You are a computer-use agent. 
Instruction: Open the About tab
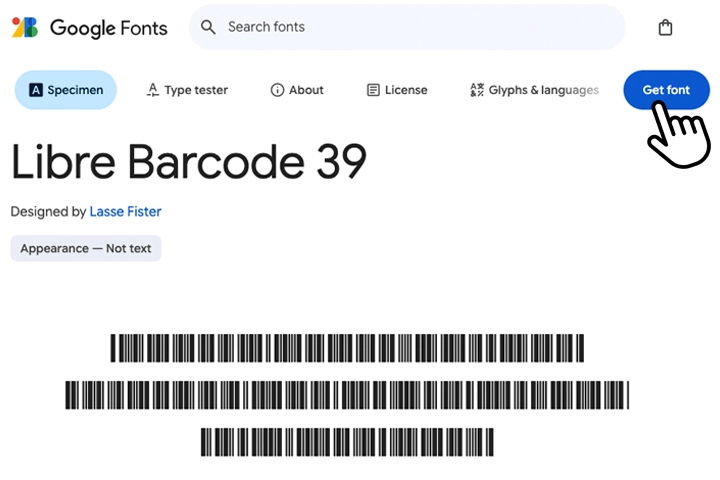pyautogui.click(x=297, y=90)
